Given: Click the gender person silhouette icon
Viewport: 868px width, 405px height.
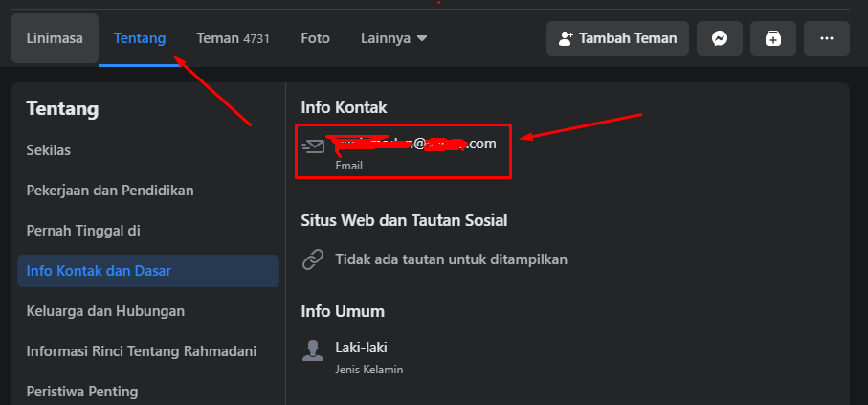Looking at the screenshot, I should [313, 350].
